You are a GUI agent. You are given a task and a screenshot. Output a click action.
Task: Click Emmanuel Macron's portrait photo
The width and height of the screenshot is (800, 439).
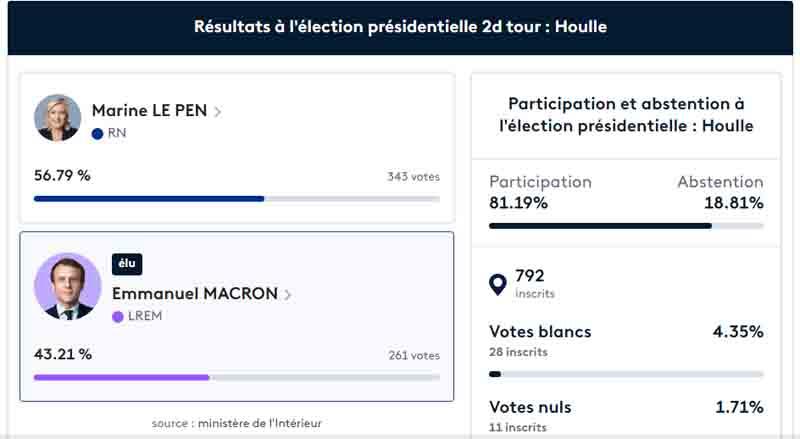(67, 286)
